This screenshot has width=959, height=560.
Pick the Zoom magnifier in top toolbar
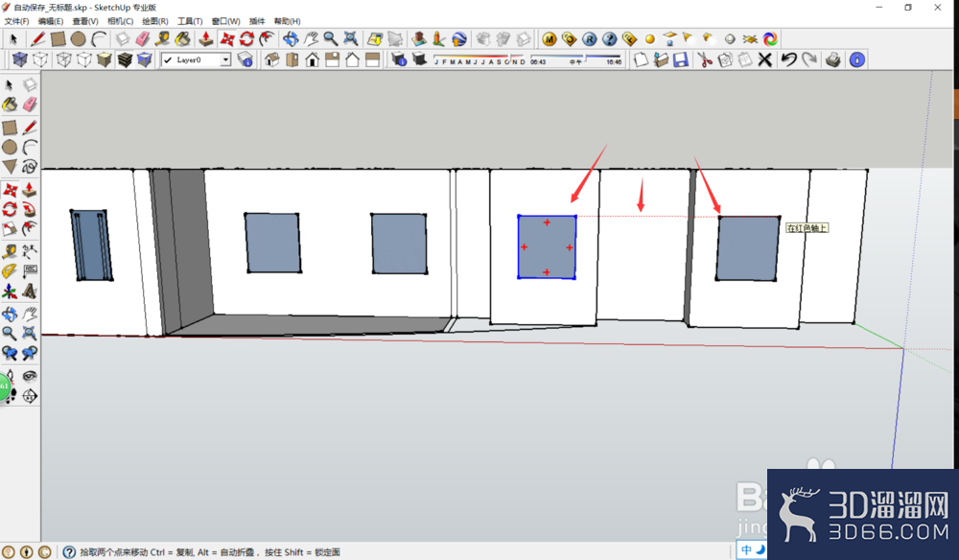(330, 39)
